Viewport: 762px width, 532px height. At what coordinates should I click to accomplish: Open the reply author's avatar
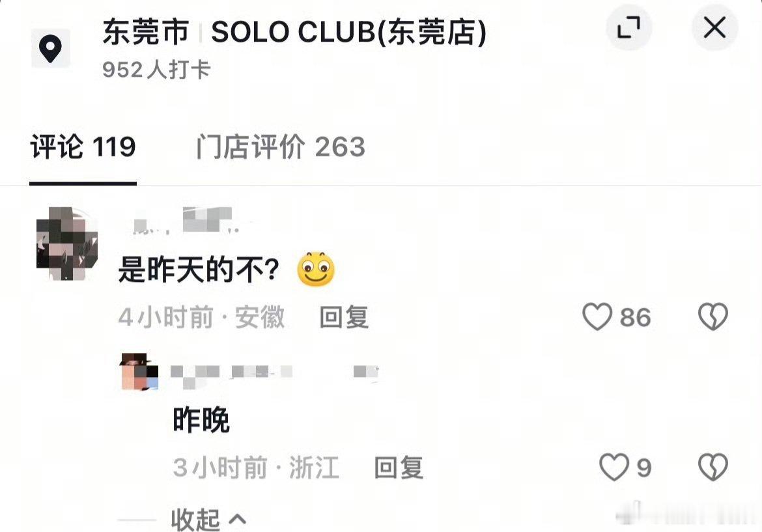coord(139,372)
